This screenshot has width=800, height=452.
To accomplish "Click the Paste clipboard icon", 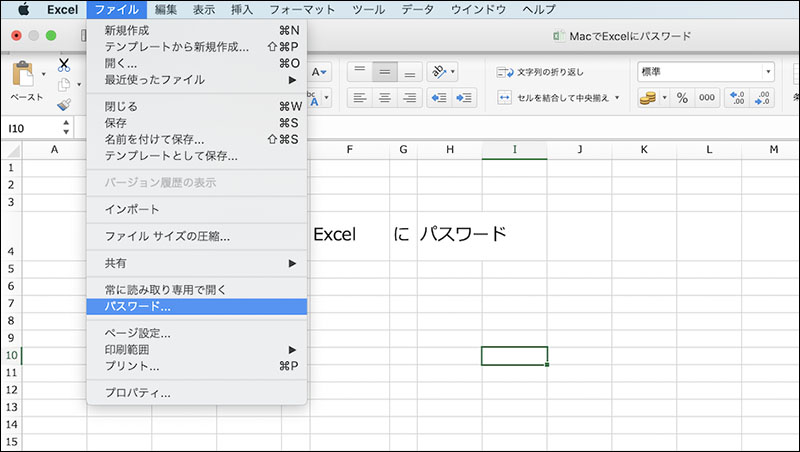I will tap(23, 74).
